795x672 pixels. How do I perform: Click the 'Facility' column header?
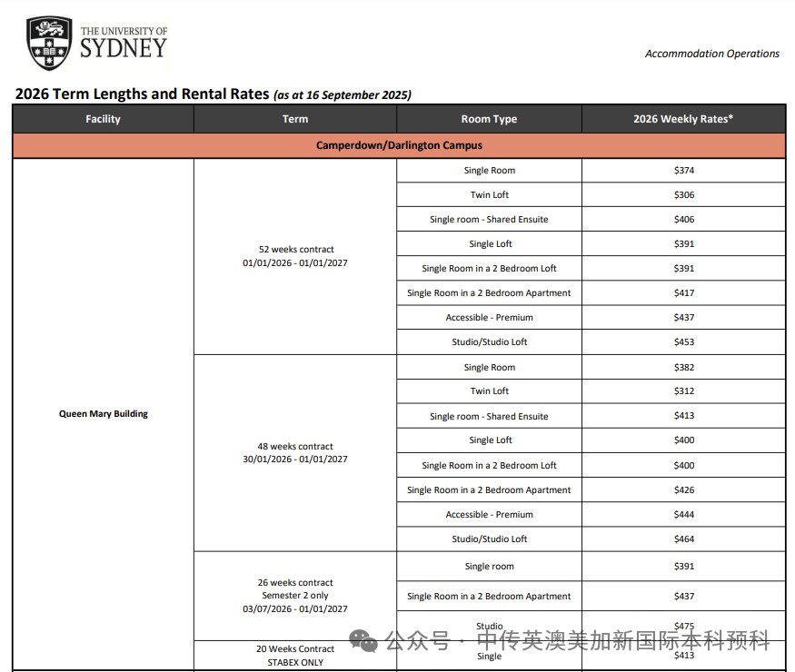point(103,119)
